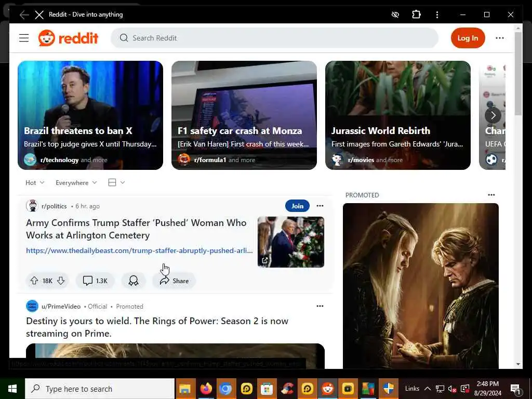The width and height of the screenshot is (532, 399).
Task: Open Microsoft Store from the taskbar
Action: coord(267,389)
